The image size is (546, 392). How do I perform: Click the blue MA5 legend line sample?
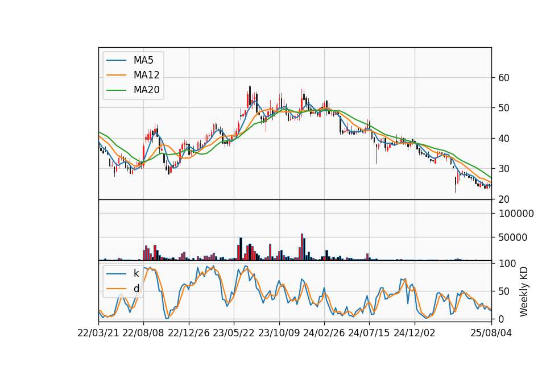pos(116,60)
